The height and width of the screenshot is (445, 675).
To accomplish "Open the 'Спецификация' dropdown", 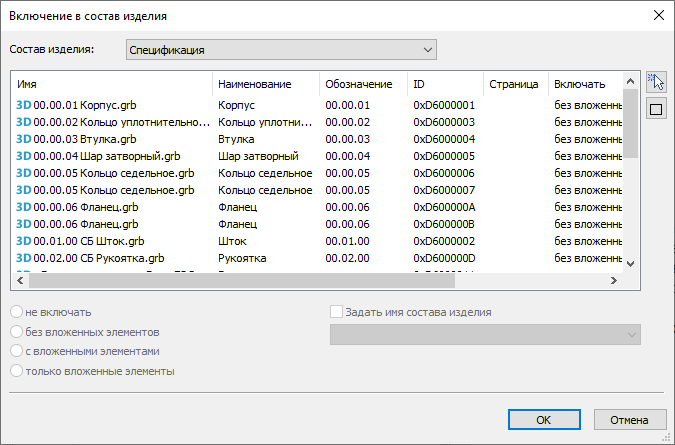I will [281, 49].
